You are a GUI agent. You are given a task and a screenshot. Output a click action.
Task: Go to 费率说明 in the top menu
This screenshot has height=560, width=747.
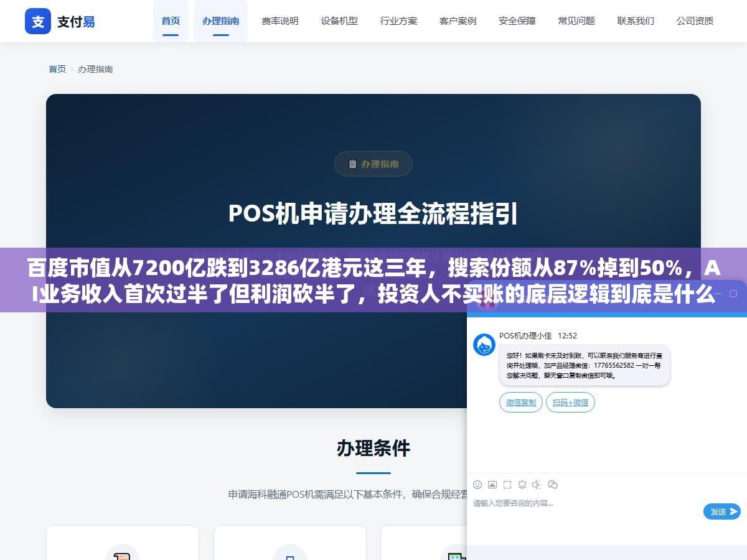280,21
